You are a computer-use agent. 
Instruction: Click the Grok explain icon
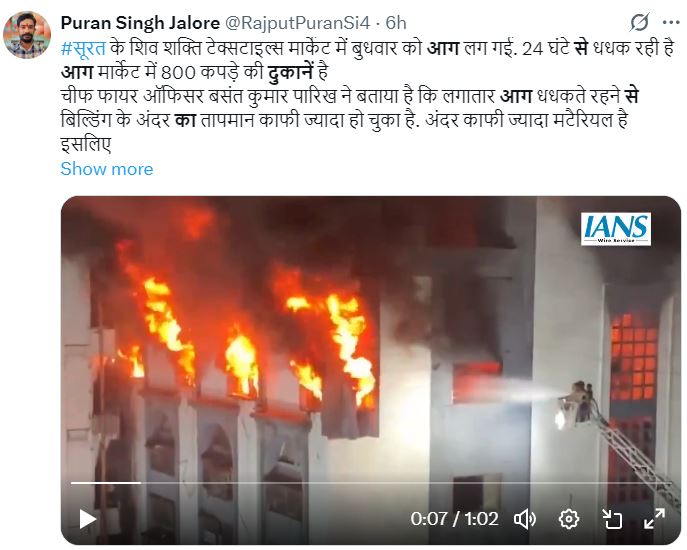(x=639, y=22)
